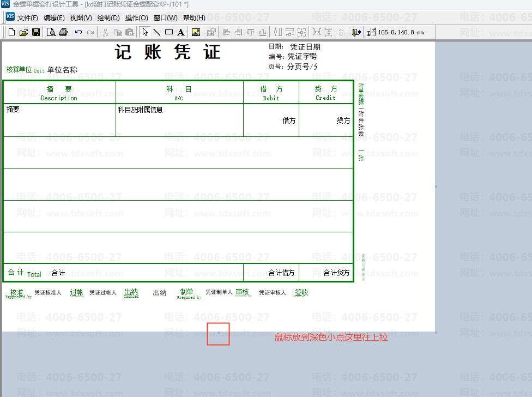
Task: Select the 科目及附属信息 field
Action: pos(140,110)
